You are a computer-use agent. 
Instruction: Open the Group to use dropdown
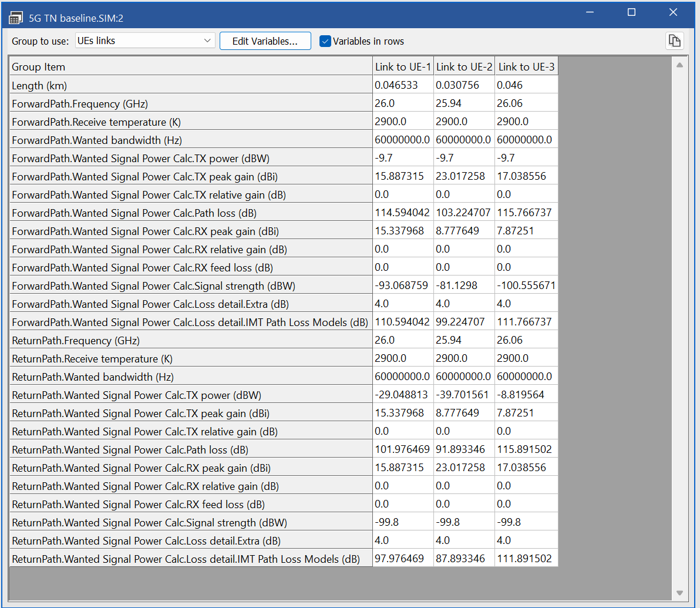145,41
